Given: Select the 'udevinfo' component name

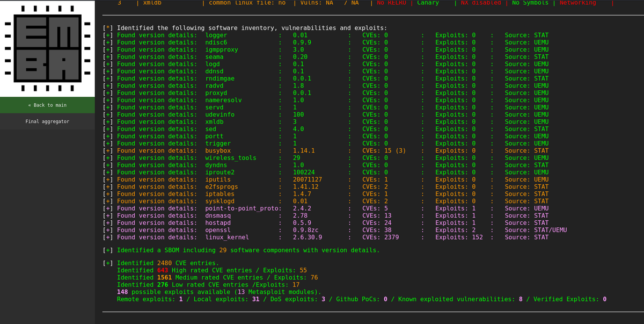Looking at the screenshot, I should (220, 114).
